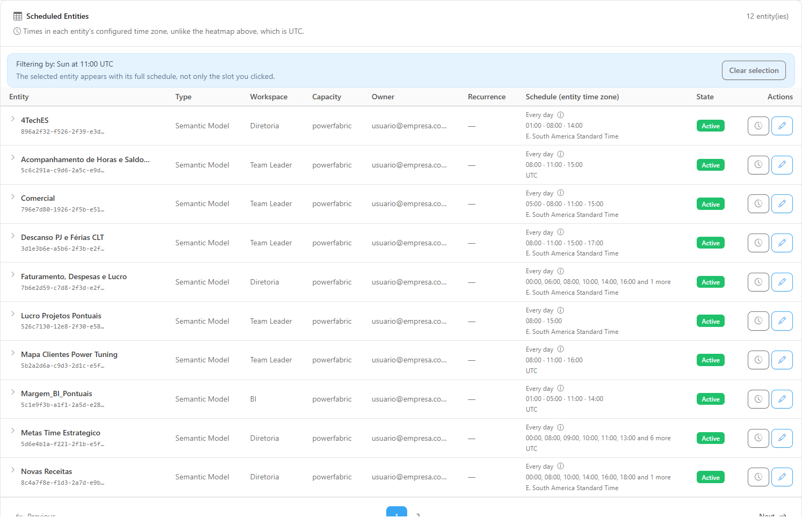This screenshot has height=532, width=802.
Task: Edit the Margem_BI_Pontuais entity
Action: [x=782, y=399]
